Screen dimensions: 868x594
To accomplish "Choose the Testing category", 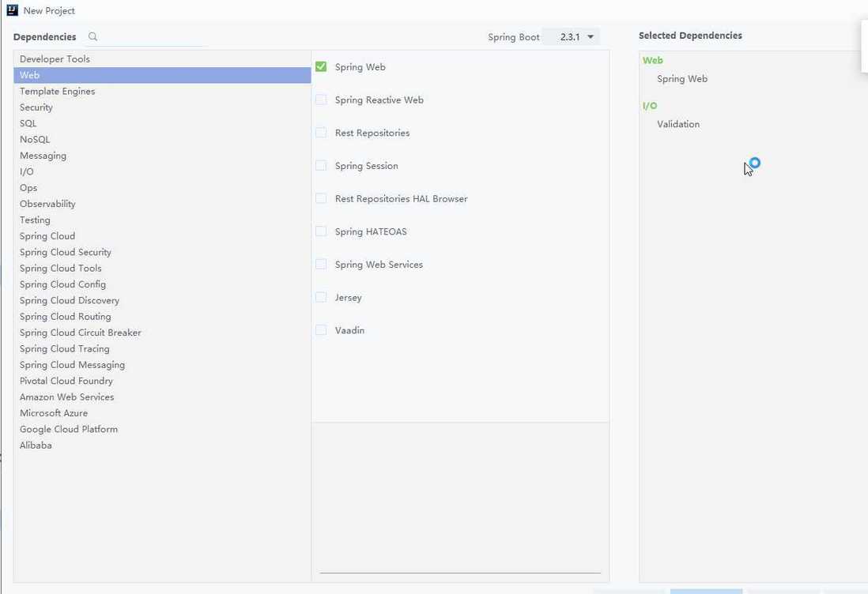I will tap(162, 220).
